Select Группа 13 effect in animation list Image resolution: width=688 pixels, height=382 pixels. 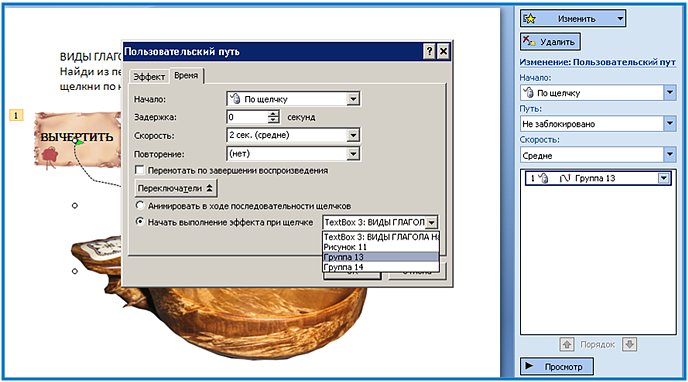[598, 178]
